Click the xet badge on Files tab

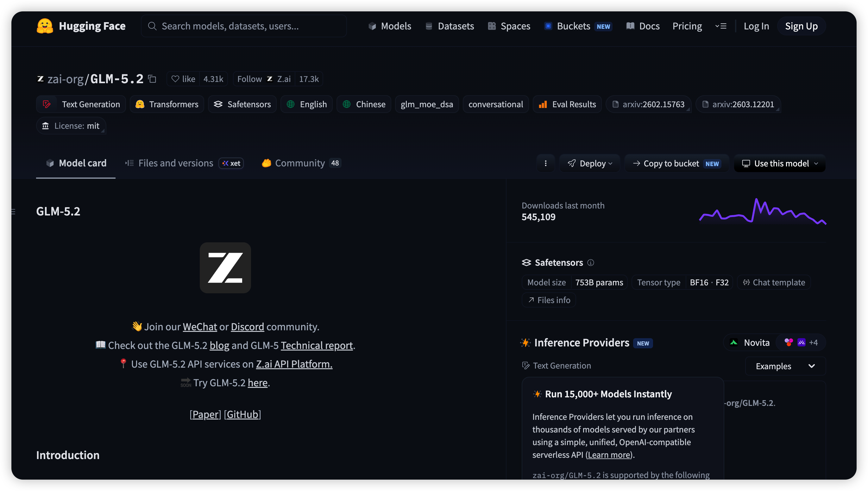click(231, 163)
